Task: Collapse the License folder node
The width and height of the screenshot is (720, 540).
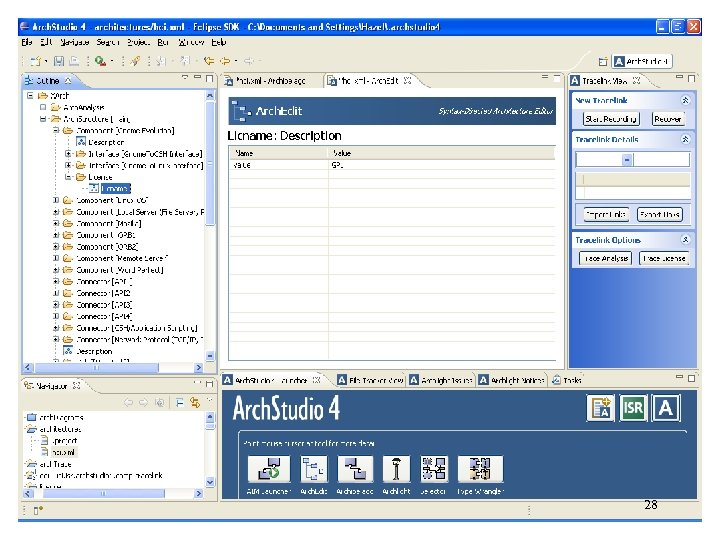Action: (68, 177)
